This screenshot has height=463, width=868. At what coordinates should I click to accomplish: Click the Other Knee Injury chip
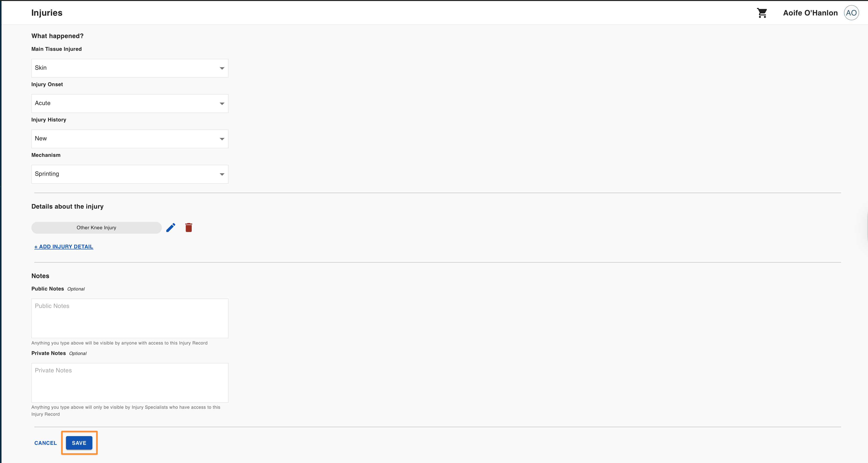(x=96, y=228)
